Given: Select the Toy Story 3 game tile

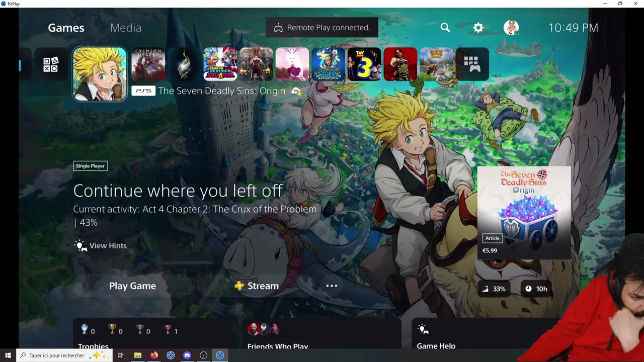Looking at the screenshot, I should (364, 64).
